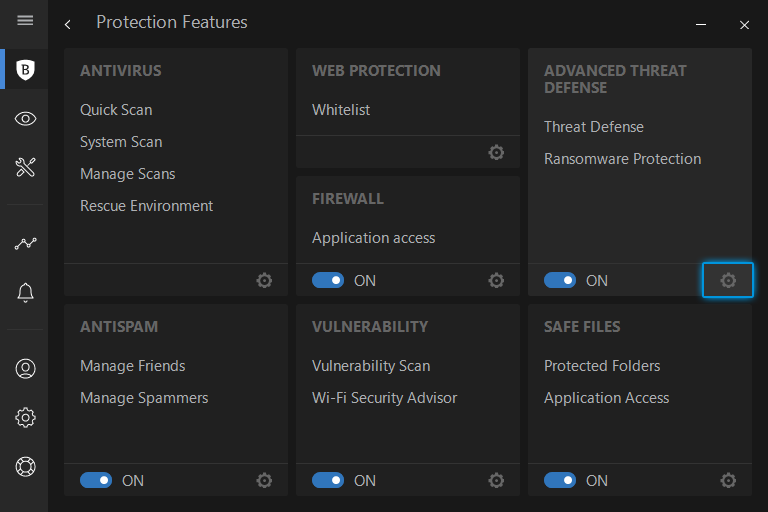
Task: Open Advanced Threat Defense settings gear
Action: [728, 280]
